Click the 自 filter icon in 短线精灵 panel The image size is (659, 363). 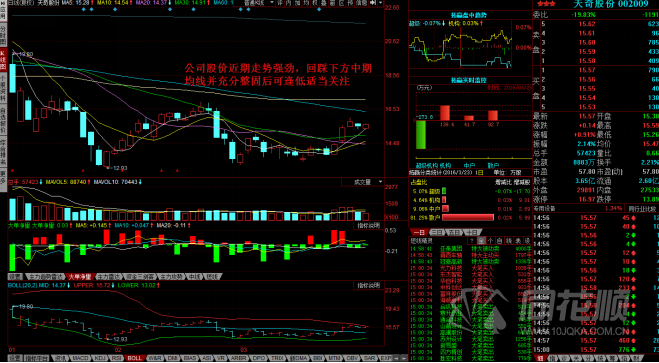tap(499, 241)
